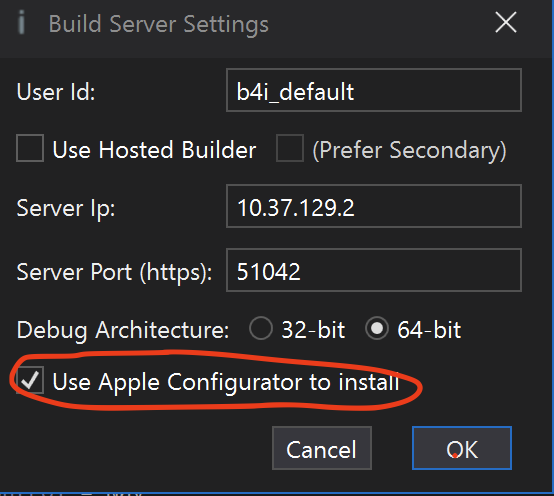Click the '64-bit' option text
The width and height of the screenshot is (554, 496).
[x=429, y=330]
